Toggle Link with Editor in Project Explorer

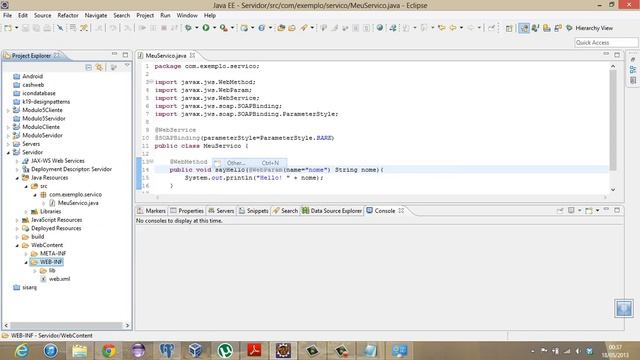pos(100,67)
